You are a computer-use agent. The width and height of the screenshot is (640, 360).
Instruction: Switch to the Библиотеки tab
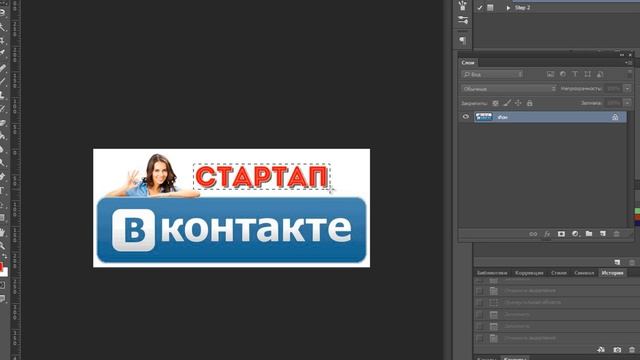[492, 273]
